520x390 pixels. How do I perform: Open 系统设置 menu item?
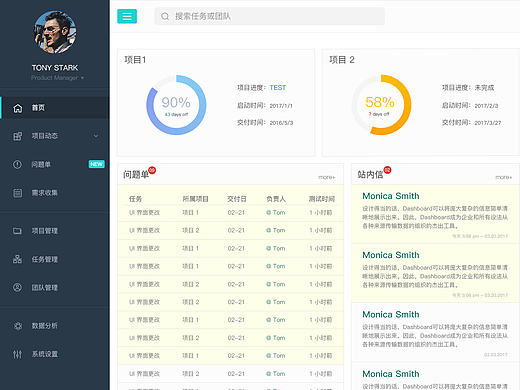(x=45, y=354)
